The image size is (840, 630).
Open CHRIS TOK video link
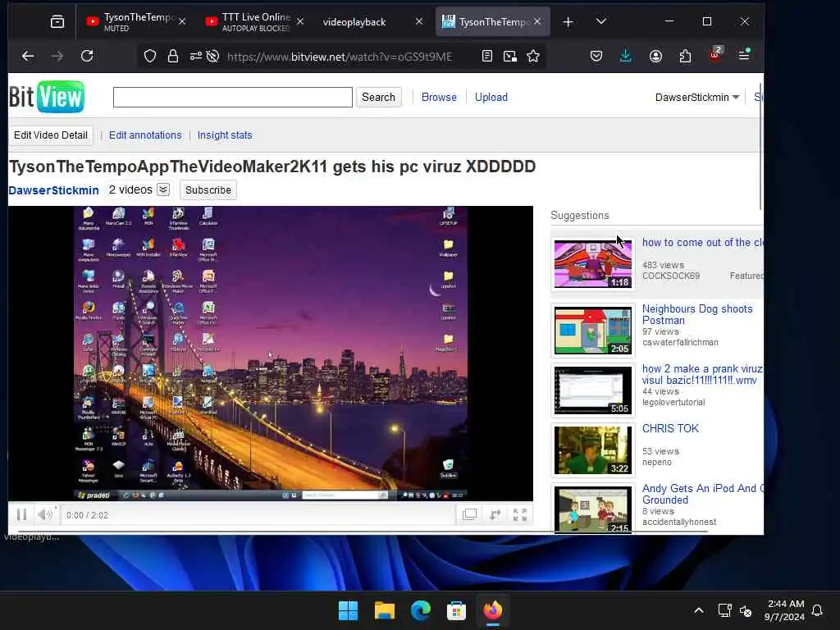pyautogui.click(x=670, y=428)
